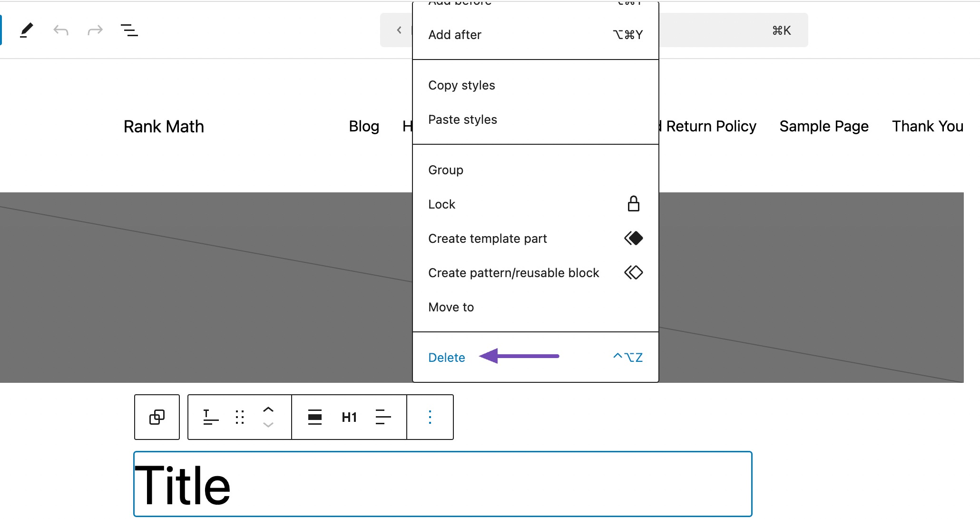Click the Create pattern/reusable block icon
Image resolution: width=980 pixels, height=519 pixels.
tap(633, 272)
